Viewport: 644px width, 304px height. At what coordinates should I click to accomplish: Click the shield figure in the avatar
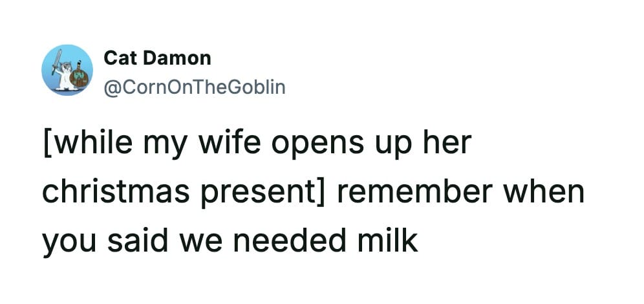79,76
